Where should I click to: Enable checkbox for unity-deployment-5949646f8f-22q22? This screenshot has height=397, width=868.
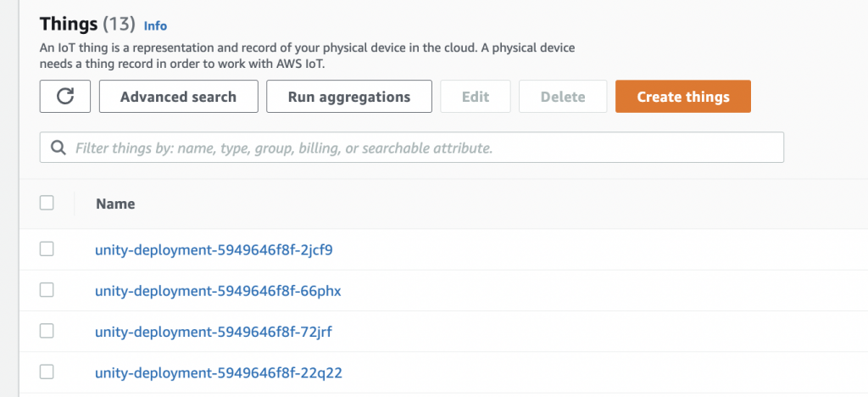[x=47, y=372]
